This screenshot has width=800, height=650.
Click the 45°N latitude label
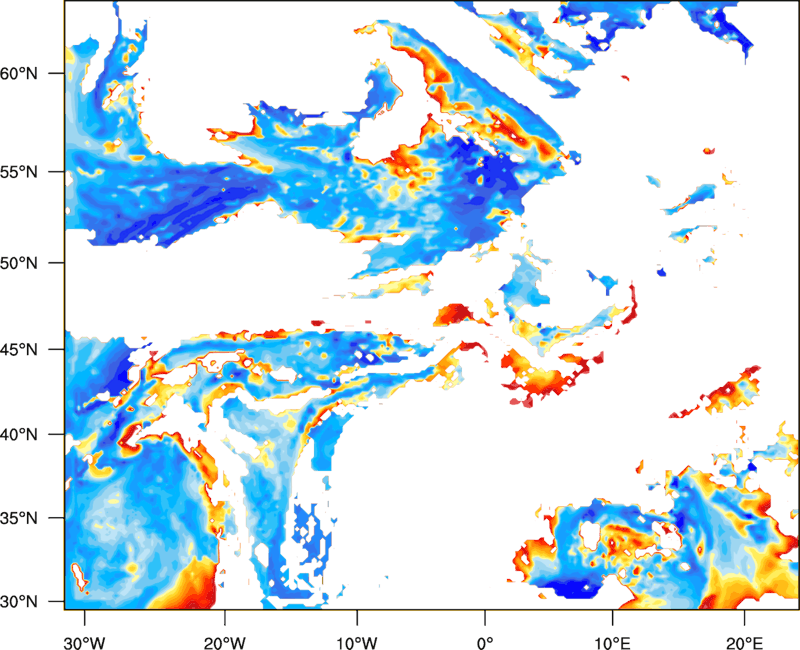click(x=19, y=350)
